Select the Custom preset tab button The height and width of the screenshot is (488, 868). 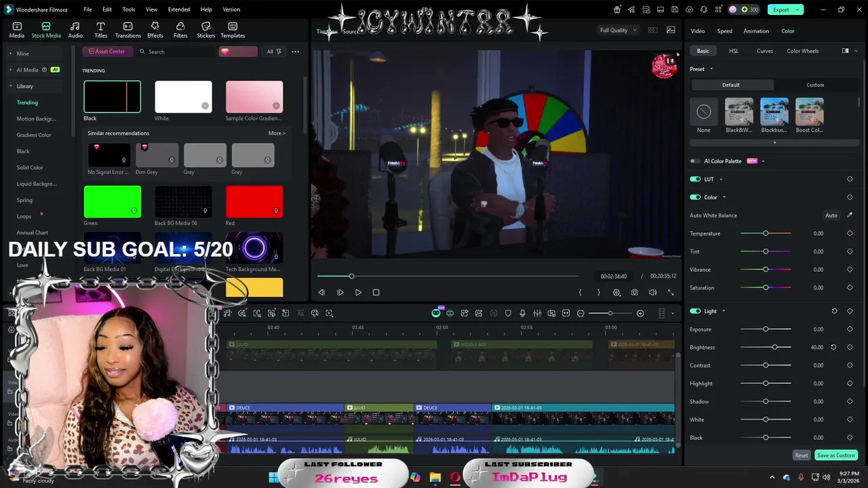pos(815,85)
